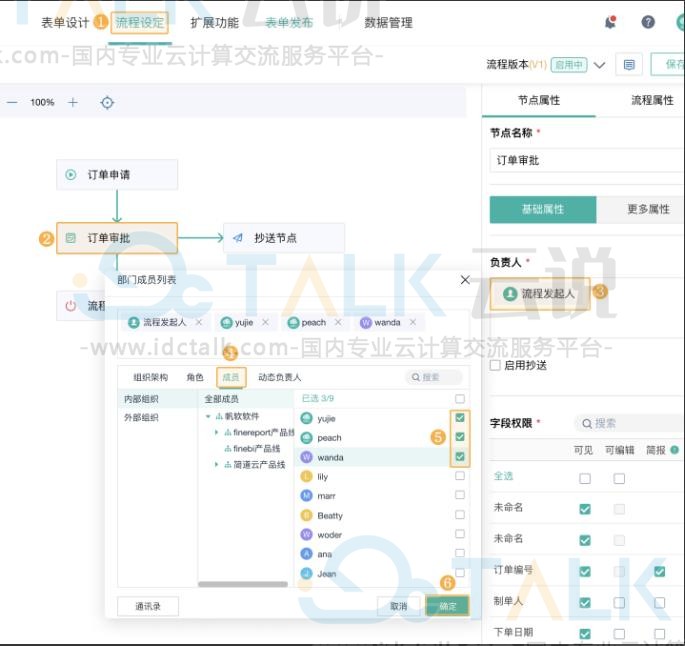
Task: Check 制单人 可编辑 checkbox
Action: (x=619, y=603)
